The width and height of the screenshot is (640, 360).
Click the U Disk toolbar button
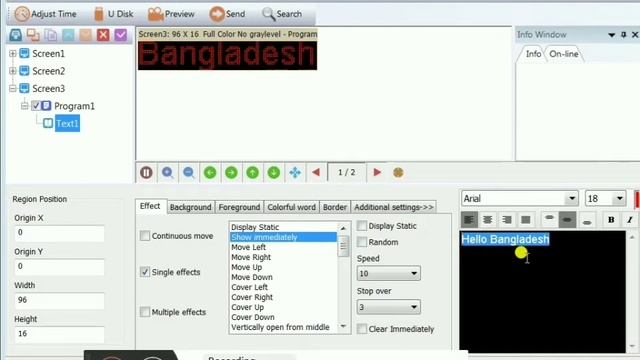(x=113, y=14)
